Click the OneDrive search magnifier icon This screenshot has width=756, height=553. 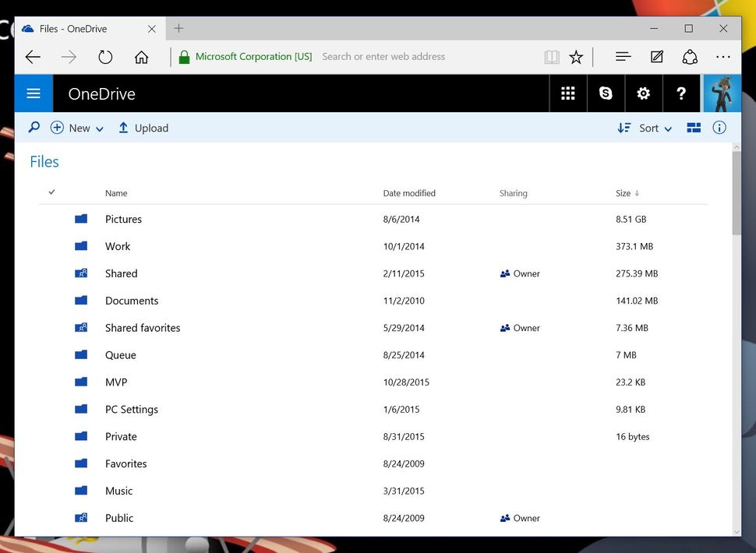click(34, 128)
